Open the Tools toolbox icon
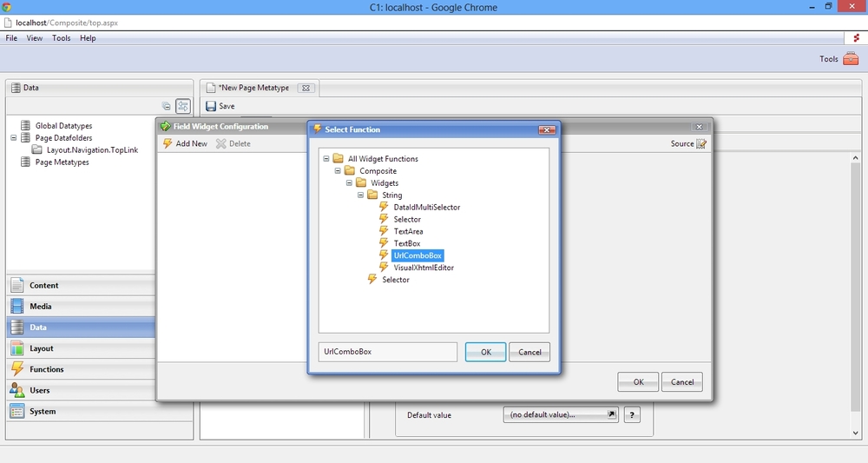The height and width of the screenshot is (463, 868). (851, 59)
